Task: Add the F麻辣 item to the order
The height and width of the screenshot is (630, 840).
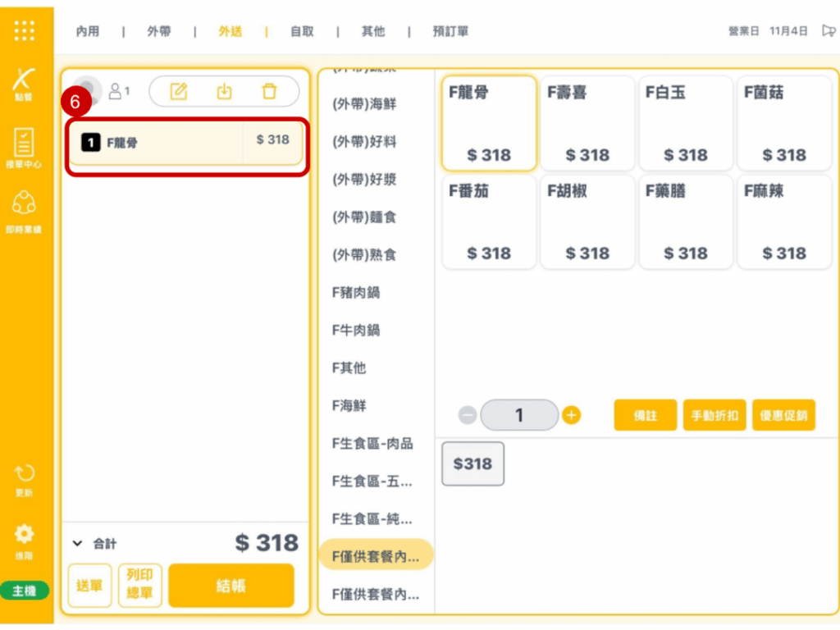Action: pyautogui.click(x=784, y=221)
